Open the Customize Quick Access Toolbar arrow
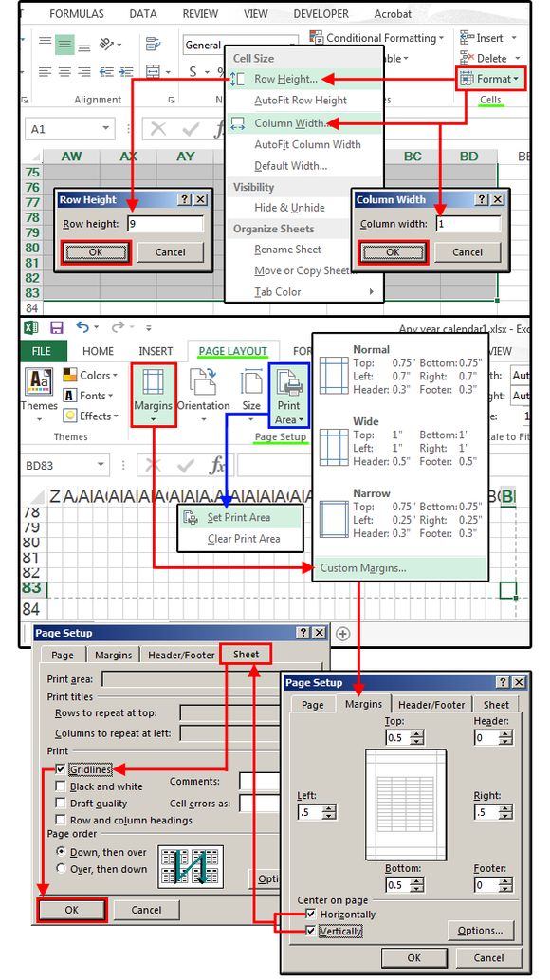This screenshot has height=980, width=550. point(148,327)
